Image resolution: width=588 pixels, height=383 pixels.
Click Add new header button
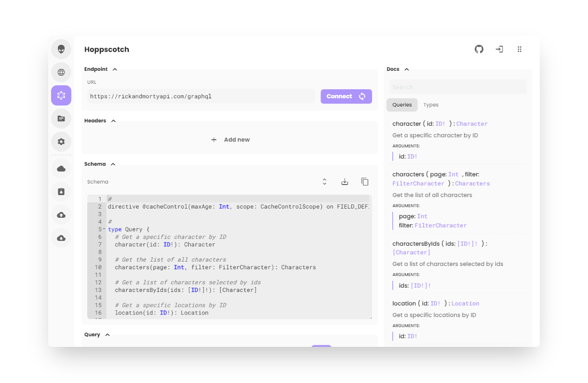(x=230, y=140)
